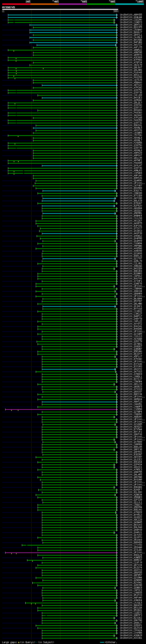Open hit UniRef100_B9ICP5

point(131,27)
